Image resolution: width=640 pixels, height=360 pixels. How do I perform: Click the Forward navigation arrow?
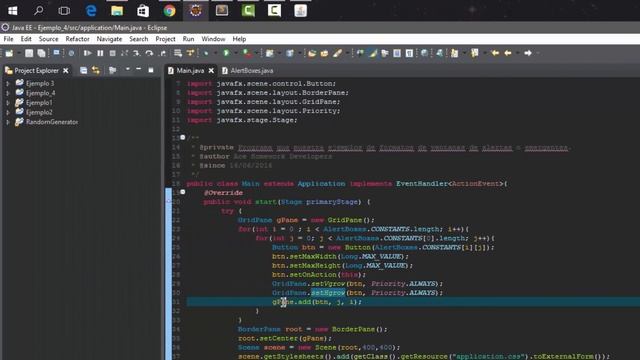(528, 53)
